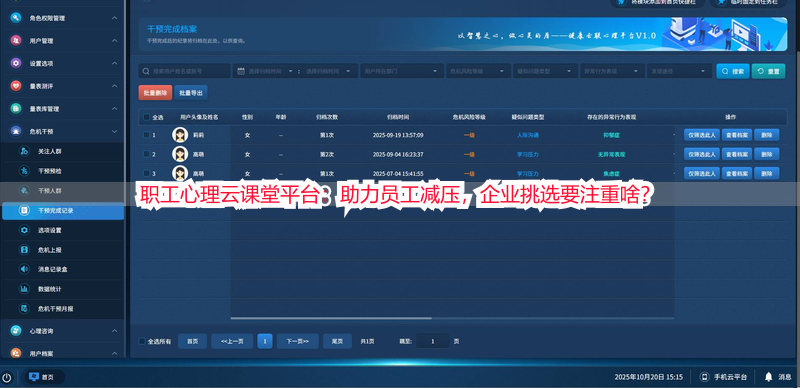Go to 首页 in the pagination bar

click(x=192, y=341)
